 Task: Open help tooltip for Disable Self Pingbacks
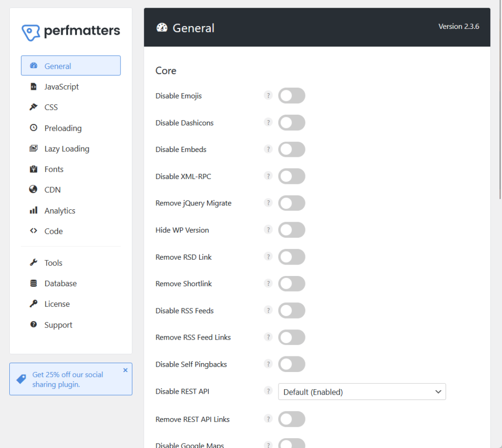pos(268,364)
